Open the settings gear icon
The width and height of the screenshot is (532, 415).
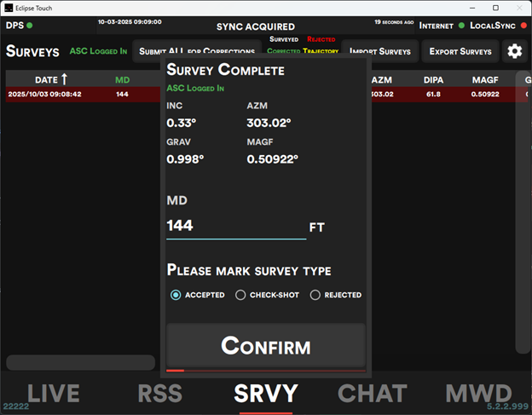(x=514, y=51)
